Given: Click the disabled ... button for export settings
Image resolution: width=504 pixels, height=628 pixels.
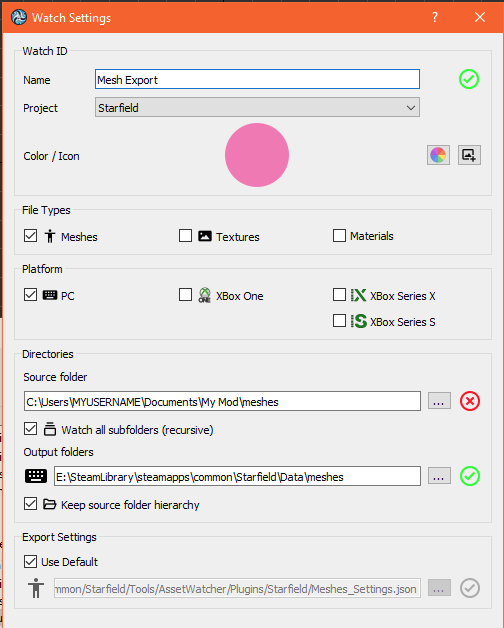Looking at the screenshot, I should [x=439, y=588].
